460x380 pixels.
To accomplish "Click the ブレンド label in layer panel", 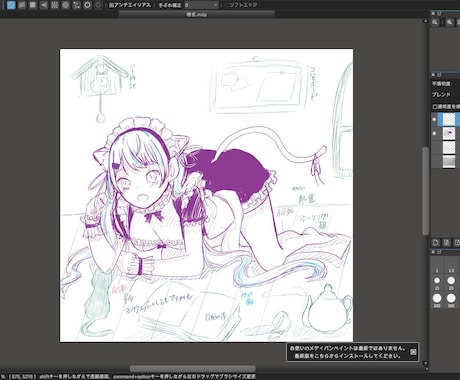I will pyautogui.click(x=441, y=95).
